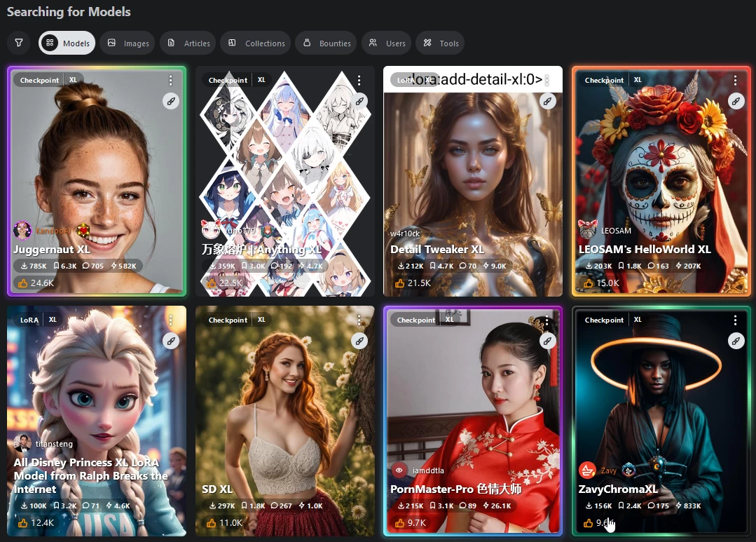Like Anything XL via thumbs-up 22.5K

point(225,283)
